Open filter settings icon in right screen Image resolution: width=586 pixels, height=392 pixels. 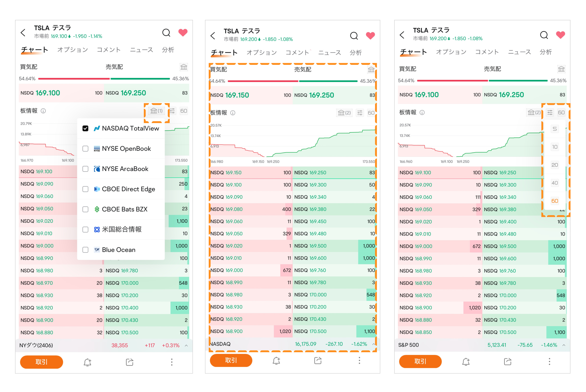550,112
